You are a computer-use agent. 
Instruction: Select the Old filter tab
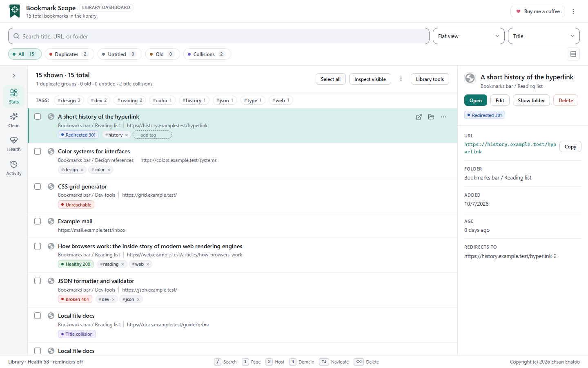click(163, 54)
